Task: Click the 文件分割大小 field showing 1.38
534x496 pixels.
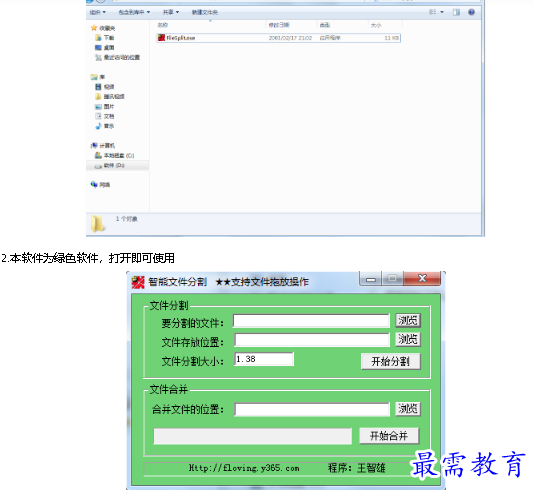Action: coord(264,359)
